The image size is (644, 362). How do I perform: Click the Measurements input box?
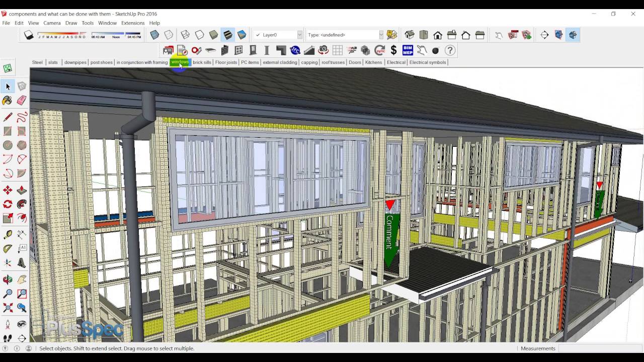(600, 348)
